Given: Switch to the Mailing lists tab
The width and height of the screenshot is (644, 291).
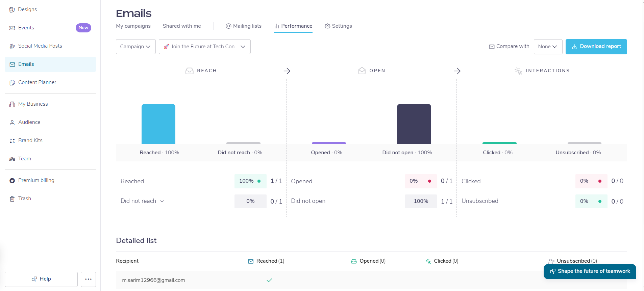Looking at the screenshot, I should (244, 26).
